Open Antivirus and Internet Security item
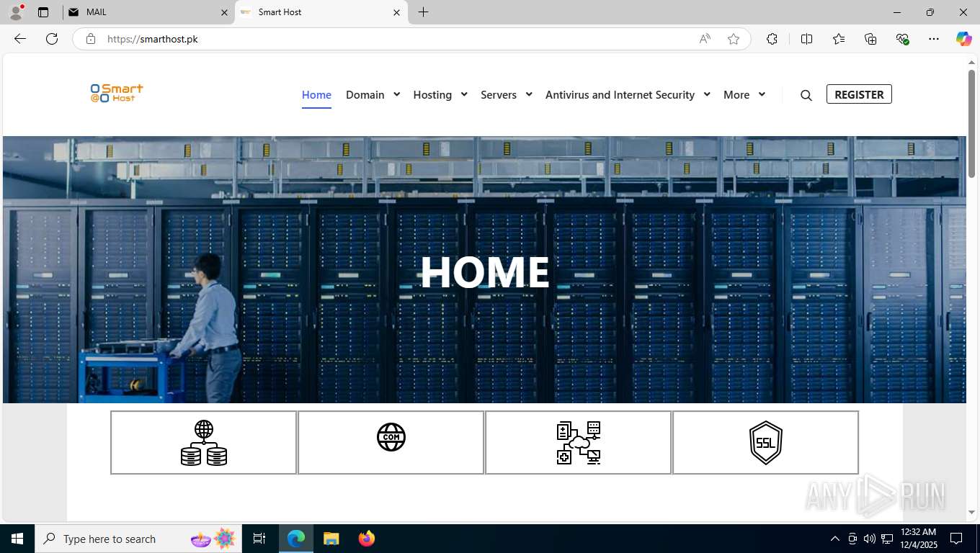 point(620,94)
